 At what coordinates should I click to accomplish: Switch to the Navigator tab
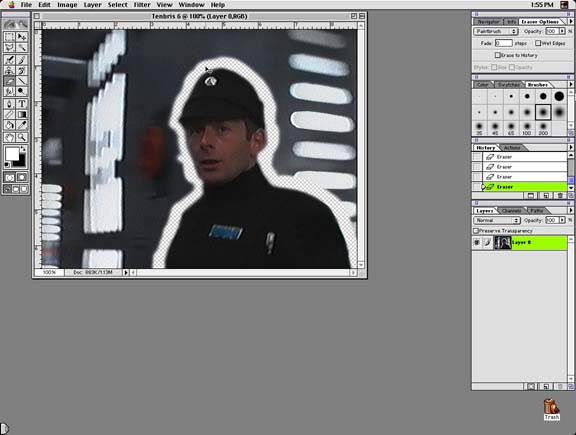click(x=488, y=22)
